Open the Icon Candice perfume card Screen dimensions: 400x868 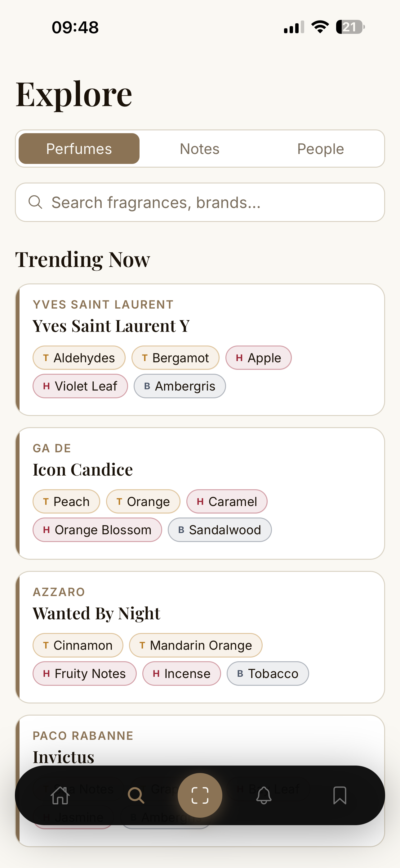click(x=200, y=493)
